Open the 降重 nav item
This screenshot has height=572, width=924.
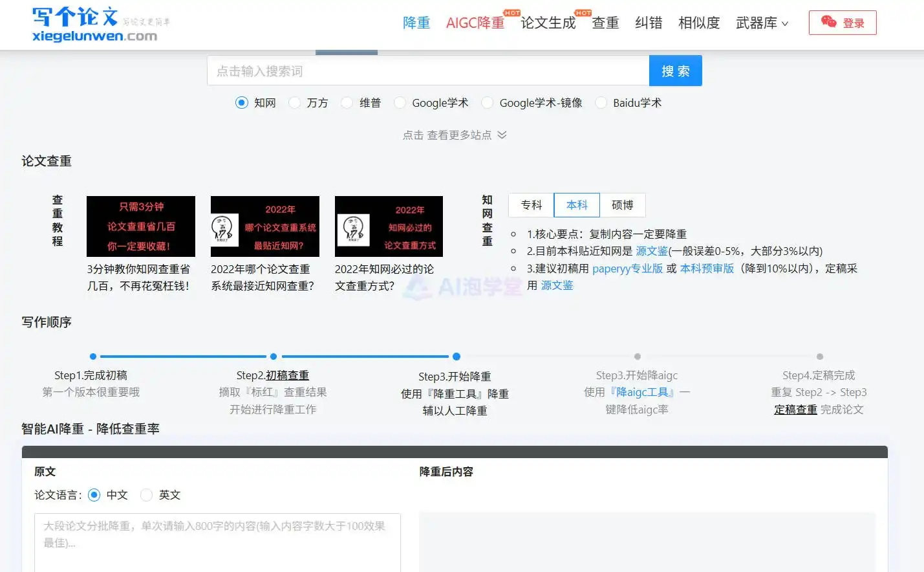click(x=416, y=23)
